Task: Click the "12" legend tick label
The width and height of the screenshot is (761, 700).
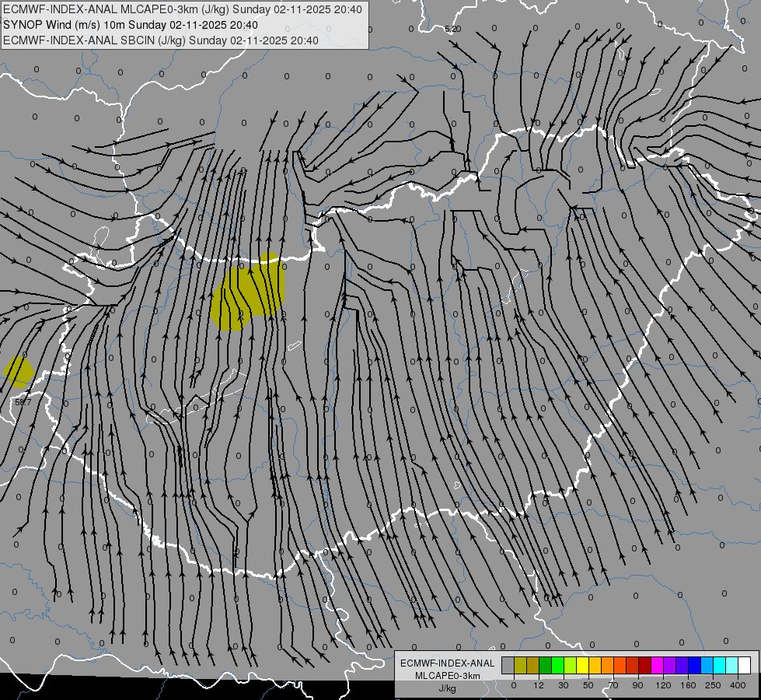Action: 539,685
